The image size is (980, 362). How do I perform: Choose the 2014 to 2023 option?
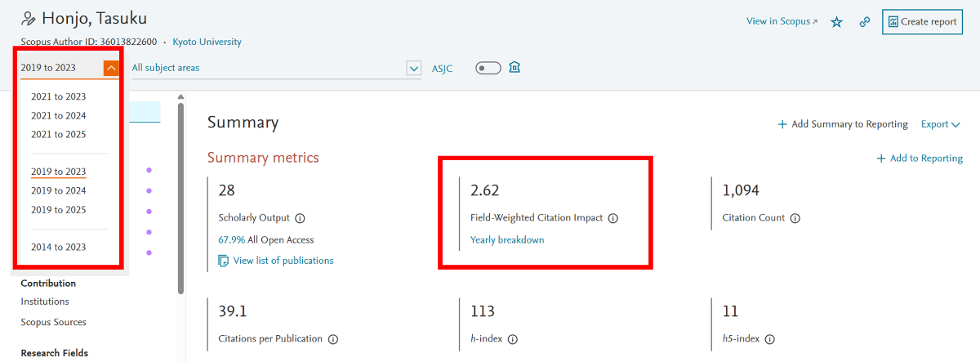coord(58,247)
